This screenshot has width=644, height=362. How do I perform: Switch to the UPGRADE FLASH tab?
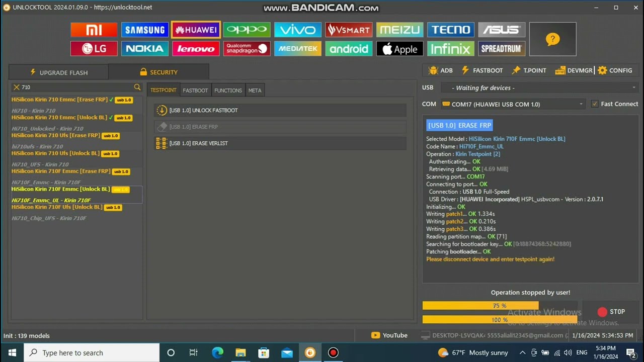(58, 72)
